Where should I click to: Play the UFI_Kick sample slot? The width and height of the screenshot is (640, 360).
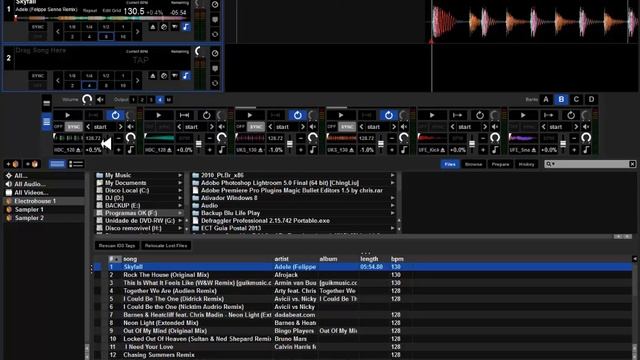[432, 115]
